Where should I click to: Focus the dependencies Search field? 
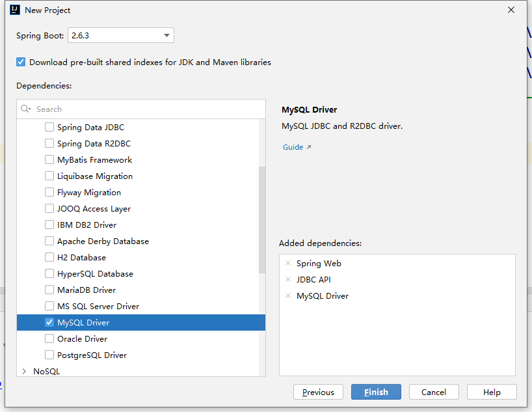coord(141,109)
